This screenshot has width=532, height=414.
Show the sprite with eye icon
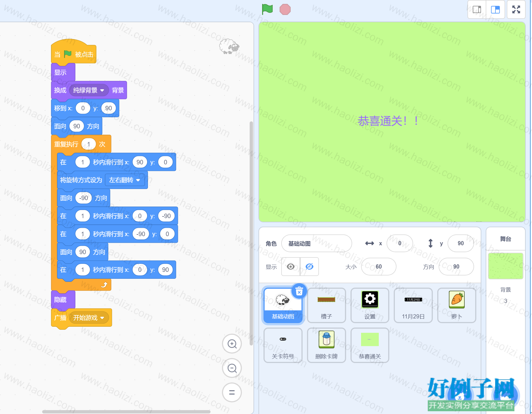click(291, 267)
